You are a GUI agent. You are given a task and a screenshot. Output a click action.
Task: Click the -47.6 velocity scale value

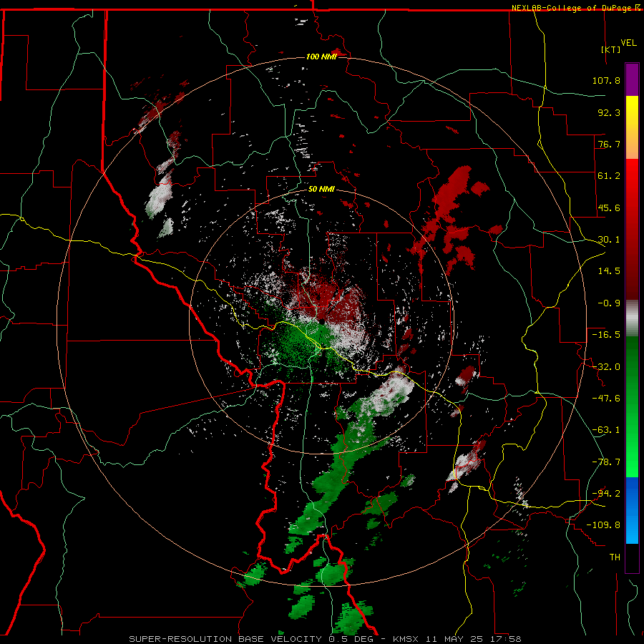(x=606, y=399)
